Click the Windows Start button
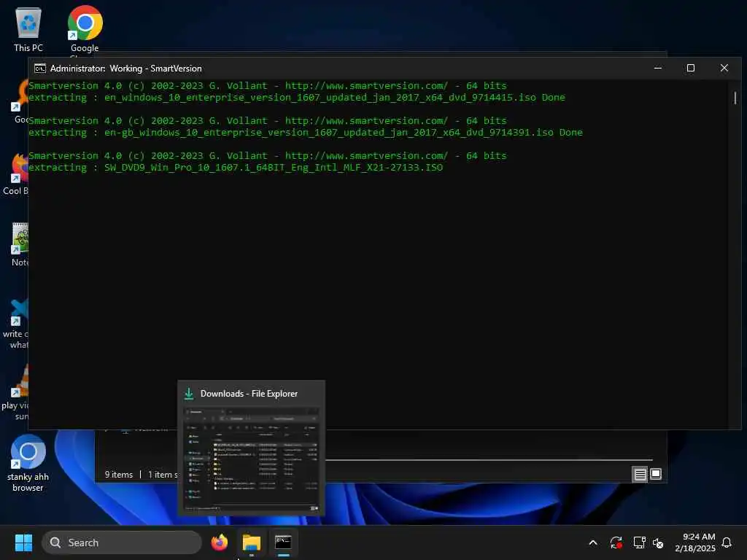 click(x=23, y=542)
